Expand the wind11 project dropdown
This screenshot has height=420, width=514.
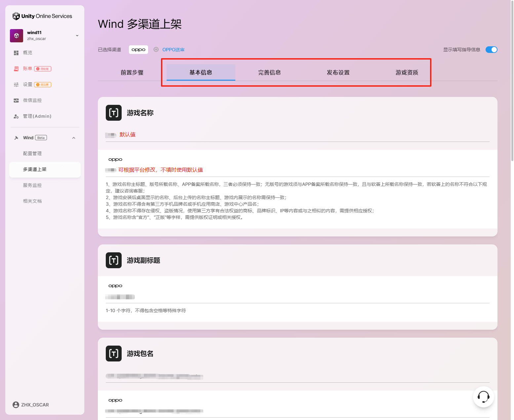pos(77,36)
